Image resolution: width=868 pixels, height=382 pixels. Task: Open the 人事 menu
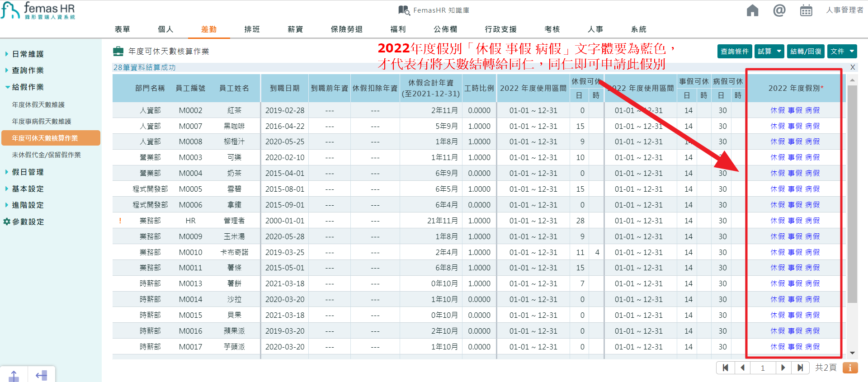(x=595, y=29)
